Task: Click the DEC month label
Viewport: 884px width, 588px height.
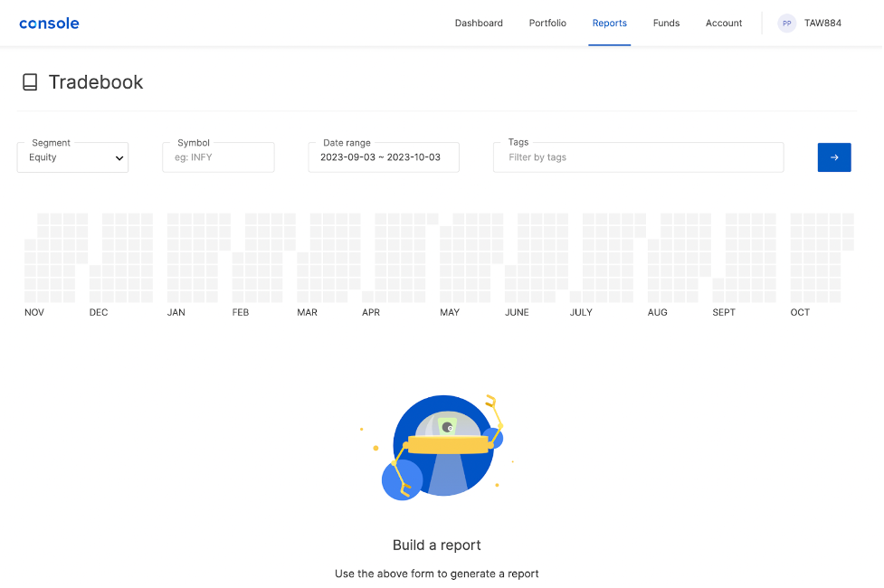Action: point(99,312)
